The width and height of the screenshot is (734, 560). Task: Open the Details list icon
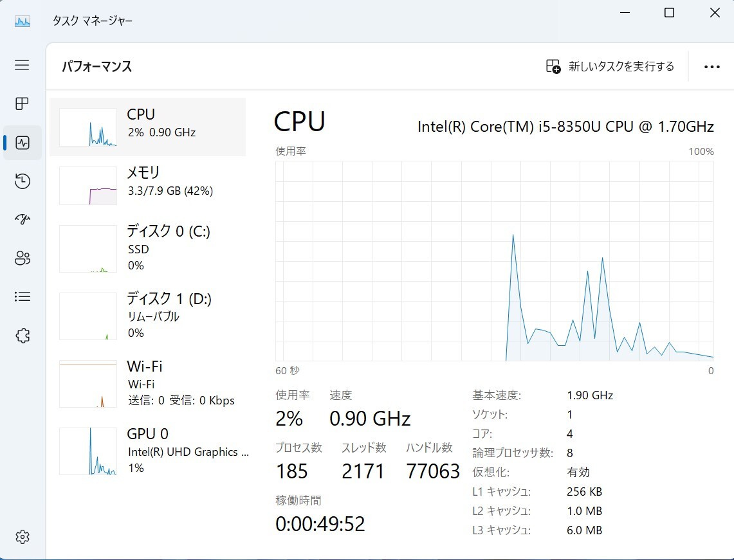[x=22, y=296]
